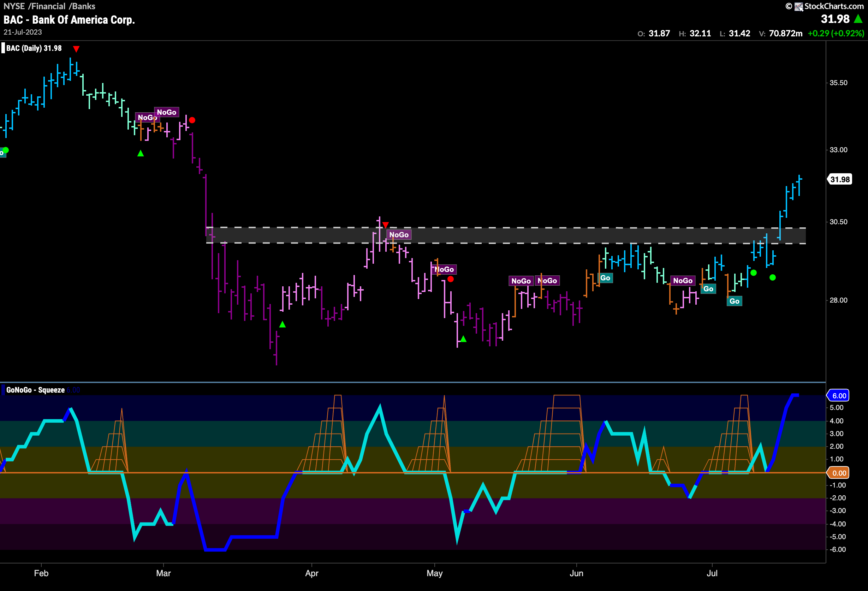Click the red dot marker after March NoGo labels

coord(192,120)
